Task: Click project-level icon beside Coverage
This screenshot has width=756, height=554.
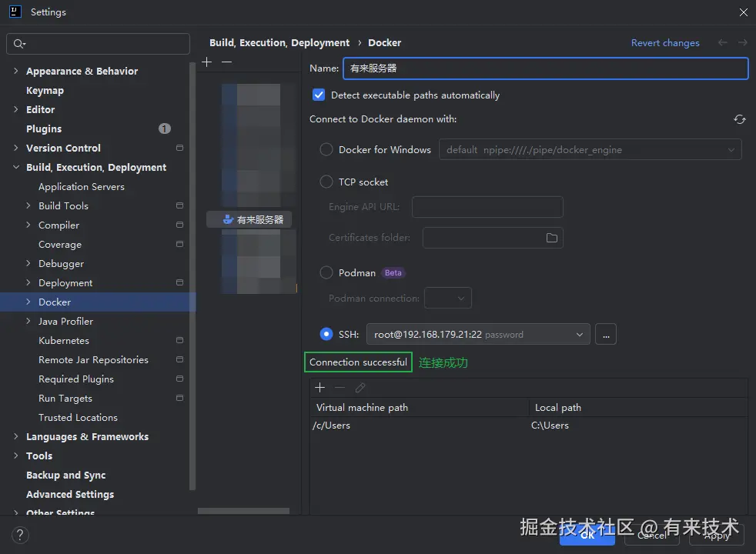Action: [180, 244]
